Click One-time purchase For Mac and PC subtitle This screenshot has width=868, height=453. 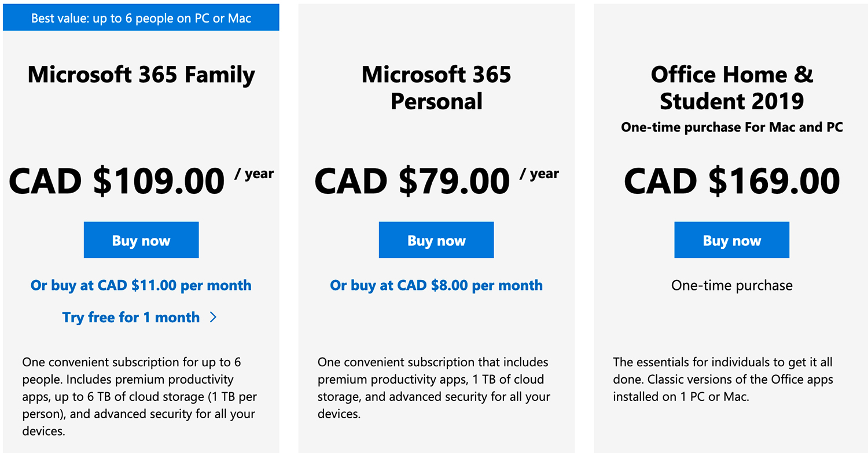pyautogui.click(x=731, y=127)
